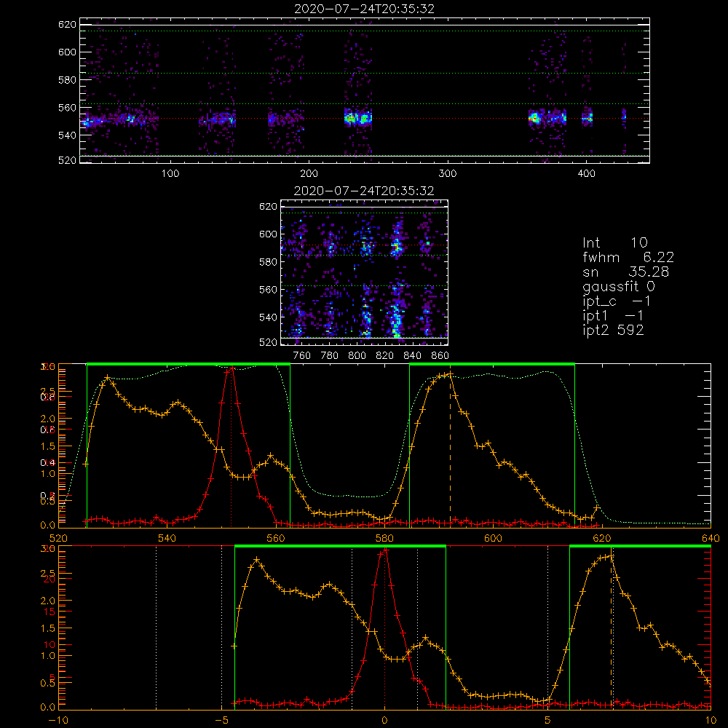
Task: Click the orange y-axis label 2.0 of upper profile plot
Action: (x=48, y=419)
